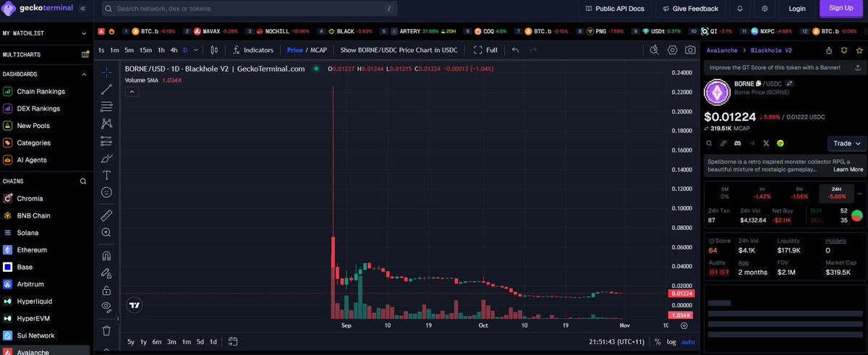Open the forecasting and measurement tools
Screen dimensions: 868x355
pos(106,141)
